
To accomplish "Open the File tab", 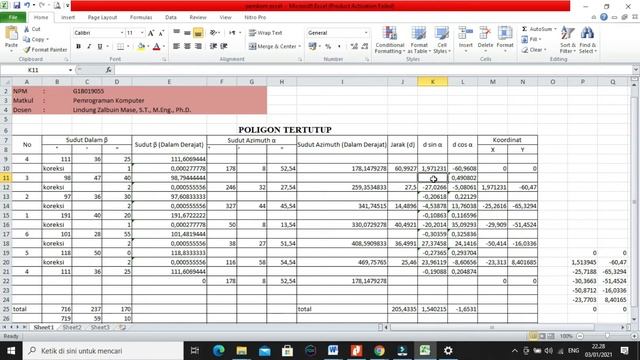I will coord(13,18).
